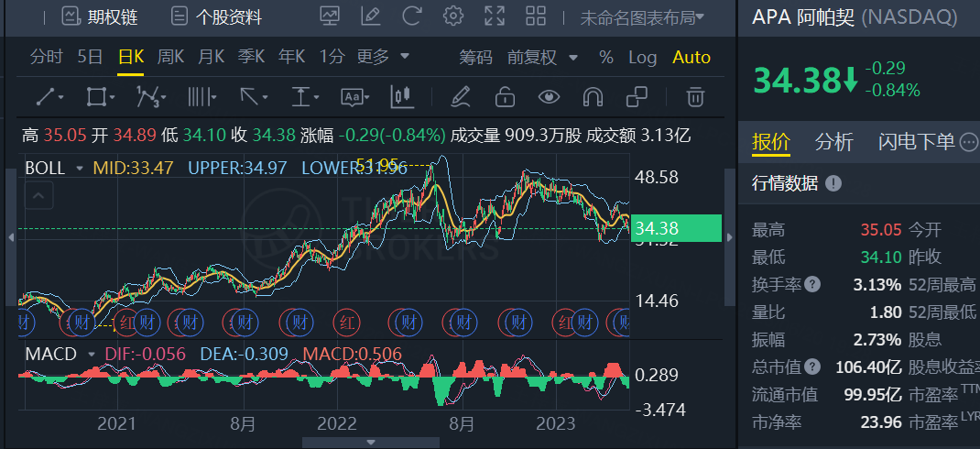
Task: Click the 行情数据 info exclamation icon
Action: coord(833,183)
